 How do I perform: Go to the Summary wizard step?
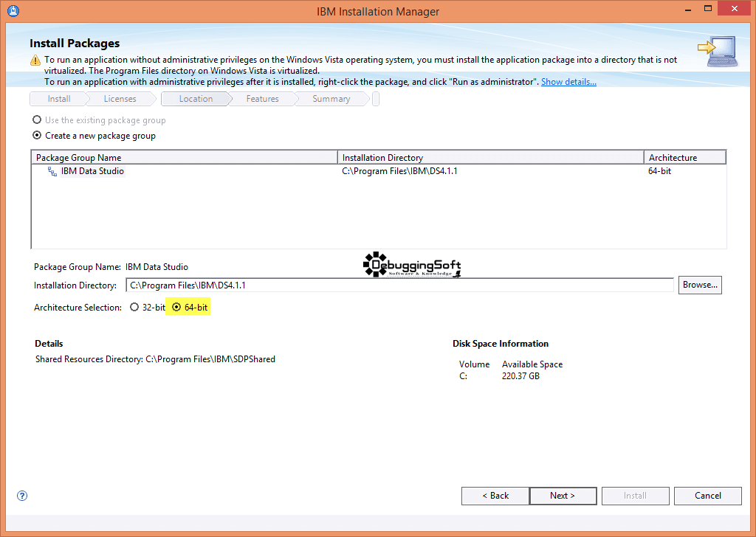331,99
